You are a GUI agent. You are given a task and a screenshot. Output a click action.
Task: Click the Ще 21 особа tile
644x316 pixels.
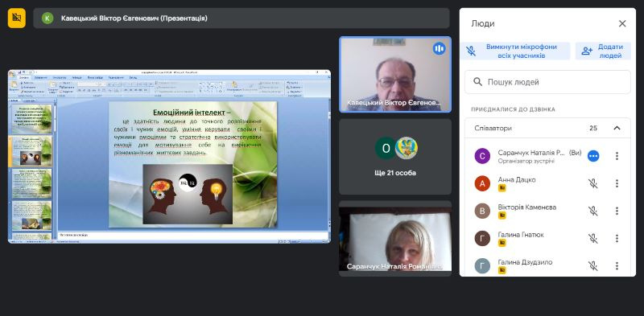(x=395, y=156)
